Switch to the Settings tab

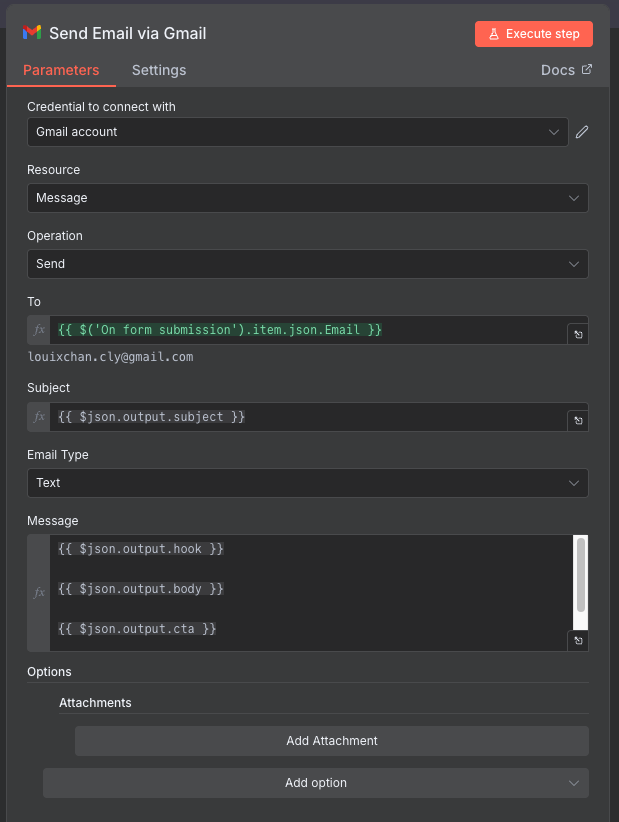coord(158,70)
